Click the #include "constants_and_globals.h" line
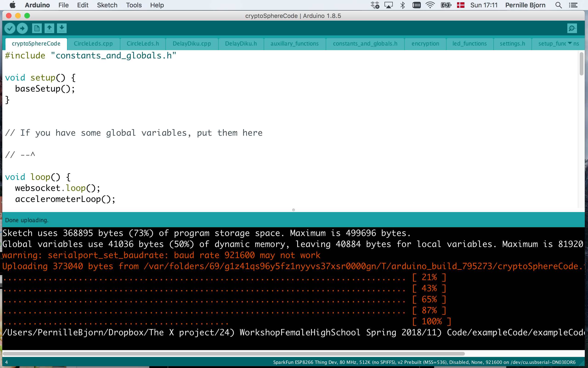The height and width of the screenshot is (368, 588). tap(91, 56)
